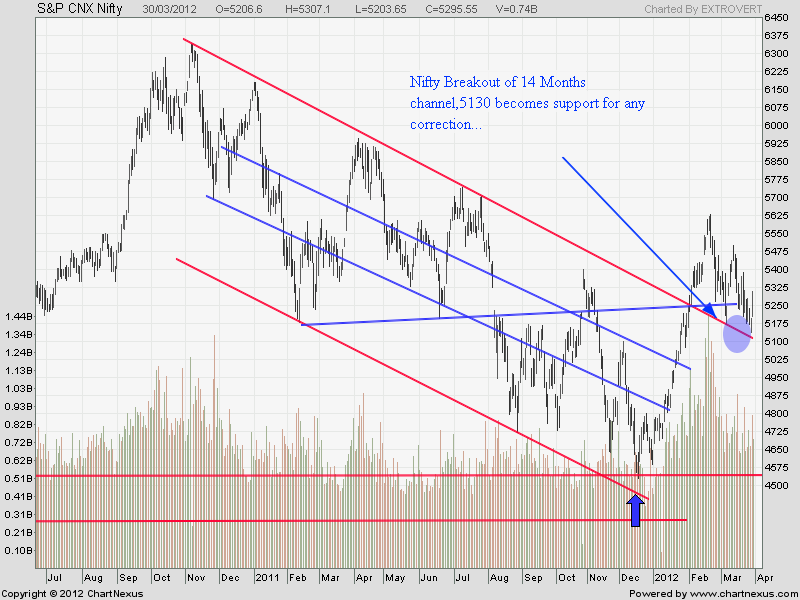Screen dimensions: 800x600
Task: Select the 2011 marker on the time axis
Action: pos(266,577)
